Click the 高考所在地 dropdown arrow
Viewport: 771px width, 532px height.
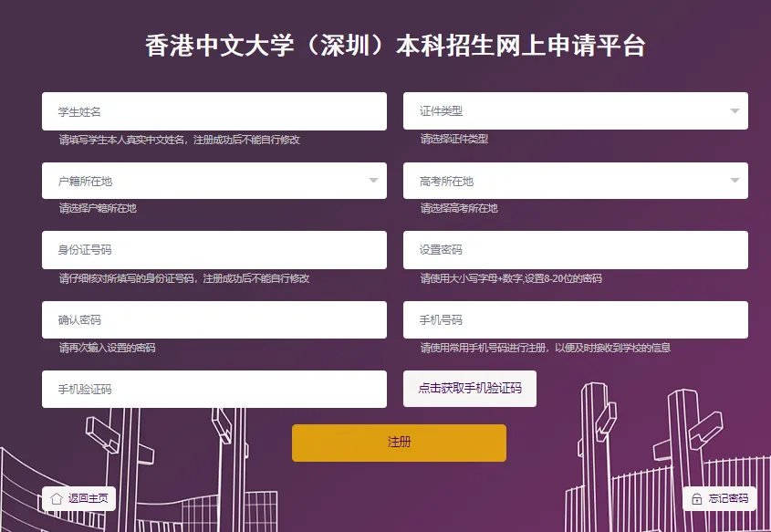(x=735, y=181)
